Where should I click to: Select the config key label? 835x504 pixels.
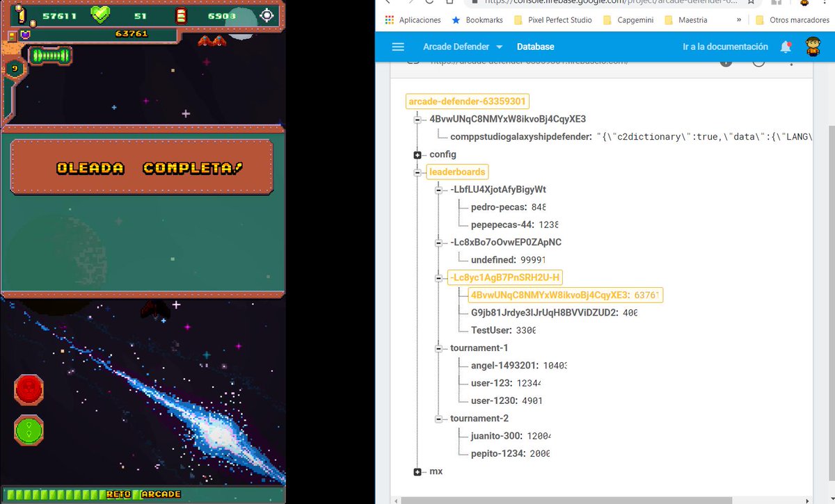(x=443, y=154)
